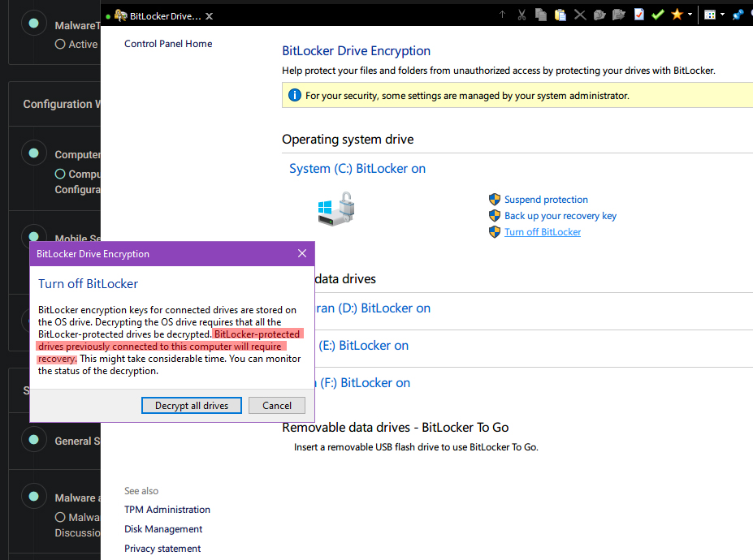Click shield icon beside Suspend protection
Viewport: 753px width, 560px height.
(495, 199)
